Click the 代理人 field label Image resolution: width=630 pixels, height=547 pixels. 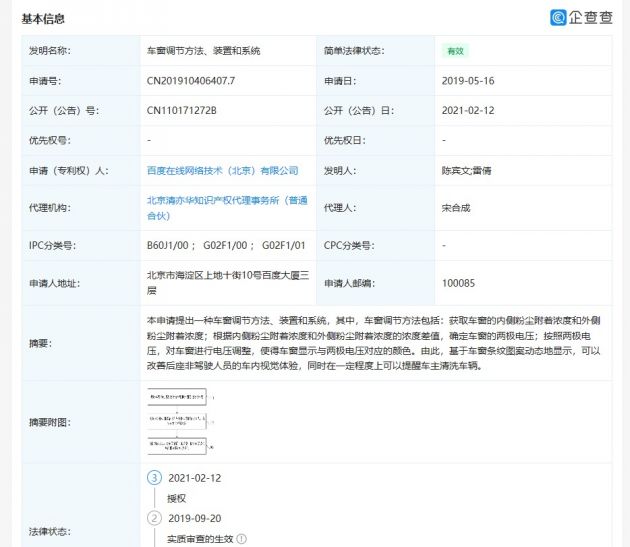340,208
